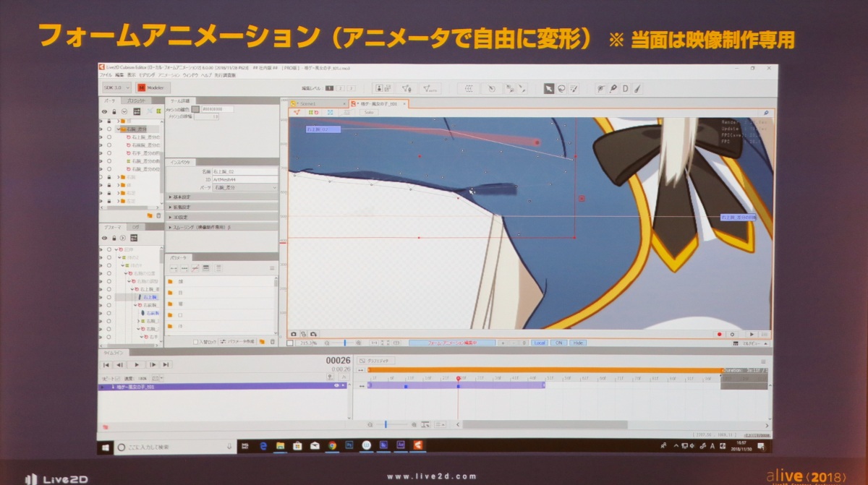Viewport: 868px width, 485px height.
Task: Toggle visibility eye in Parts panel header
Action: pos(105,111)
